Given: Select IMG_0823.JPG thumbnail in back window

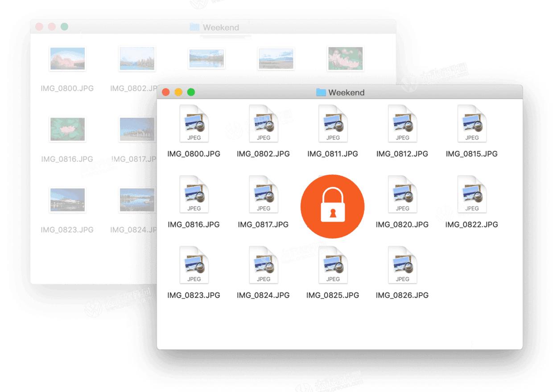Looking at the screenshot, I should pyautogui.click(x=67, y=200).
